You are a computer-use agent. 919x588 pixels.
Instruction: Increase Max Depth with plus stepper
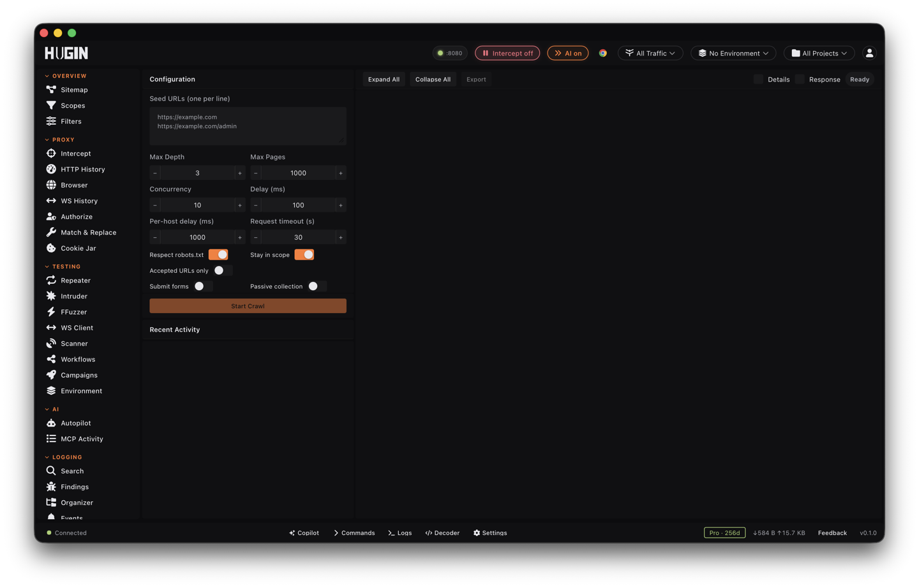point(240,173)
